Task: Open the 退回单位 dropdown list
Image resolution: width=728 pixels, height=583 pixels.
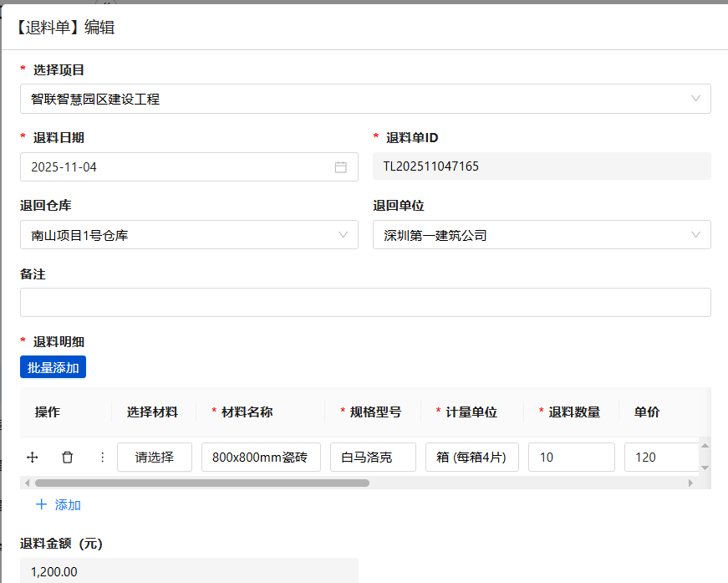Action: pyautogui.click(x=542, y=235)
